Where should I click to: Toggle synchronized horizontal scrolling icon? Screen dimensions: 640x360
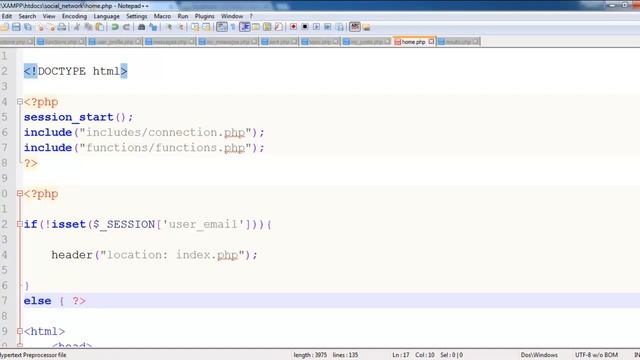(x=207, y=27)
